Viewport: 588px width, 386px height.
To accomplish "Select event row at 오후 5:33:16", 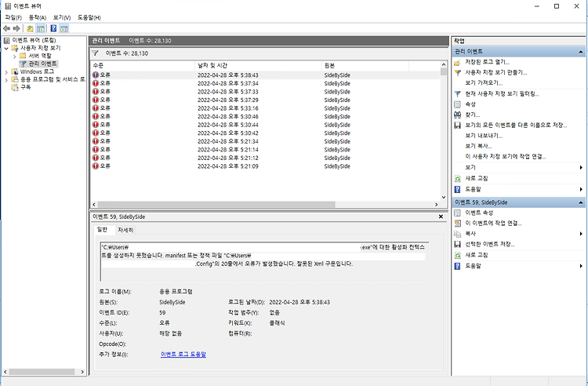I will tap(266, 108).
